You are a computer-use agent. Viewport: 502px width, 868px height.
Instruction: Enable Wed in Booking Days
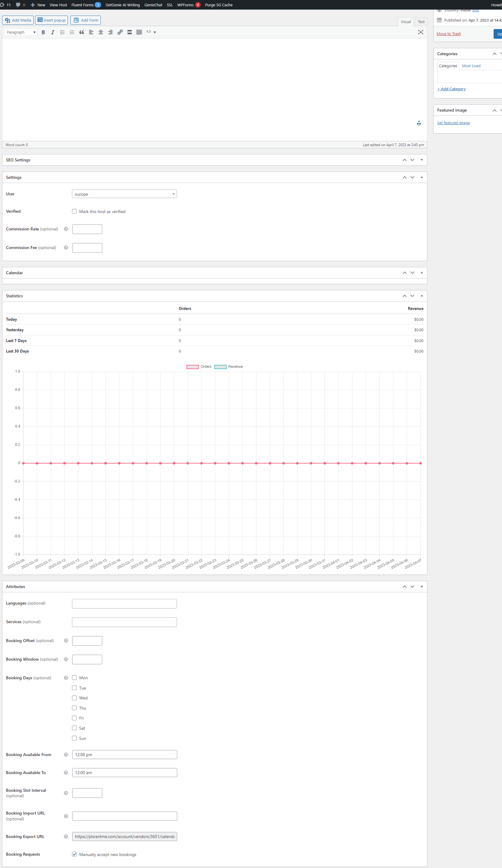pos(74,698)
